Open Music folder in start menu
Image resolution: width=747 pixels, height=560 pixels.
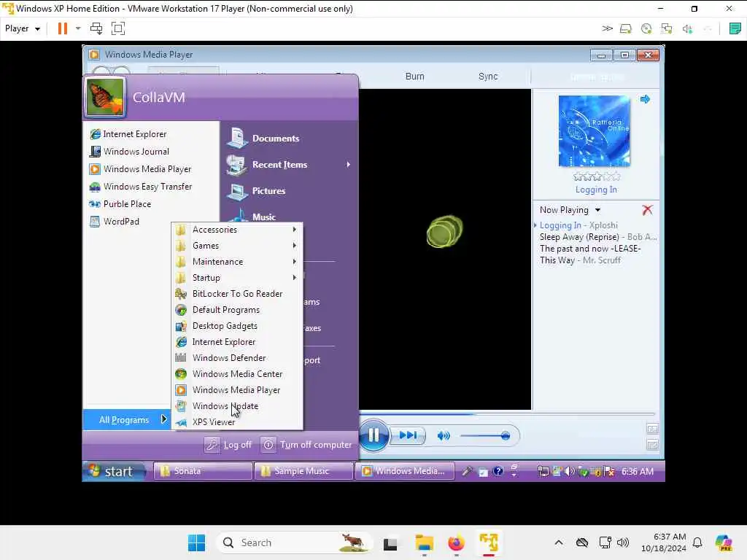tap(252, 216)
